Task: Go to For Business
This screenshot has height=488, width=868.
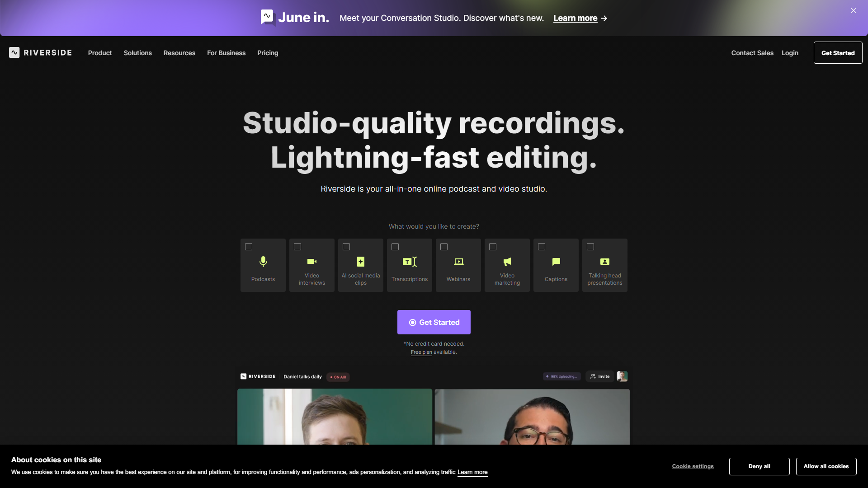Action: (226, 53)
